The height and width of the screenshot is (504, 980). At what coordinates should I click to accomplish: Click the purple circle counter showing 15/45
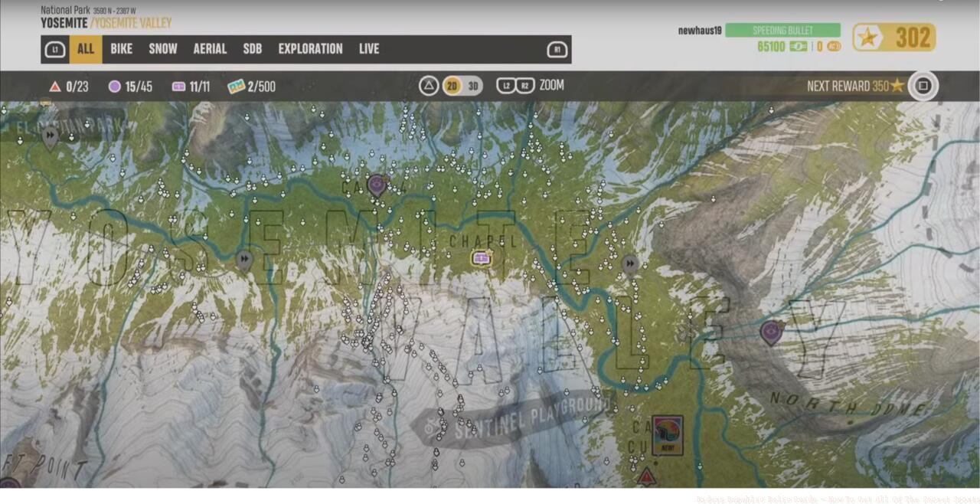coord(130,87)
